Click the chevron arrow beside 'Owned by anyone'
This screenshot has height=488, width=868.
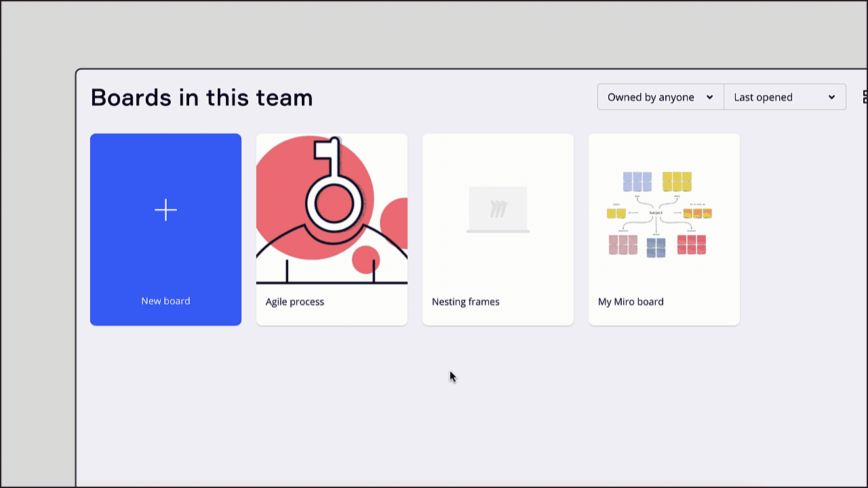(x=709, y=97)
